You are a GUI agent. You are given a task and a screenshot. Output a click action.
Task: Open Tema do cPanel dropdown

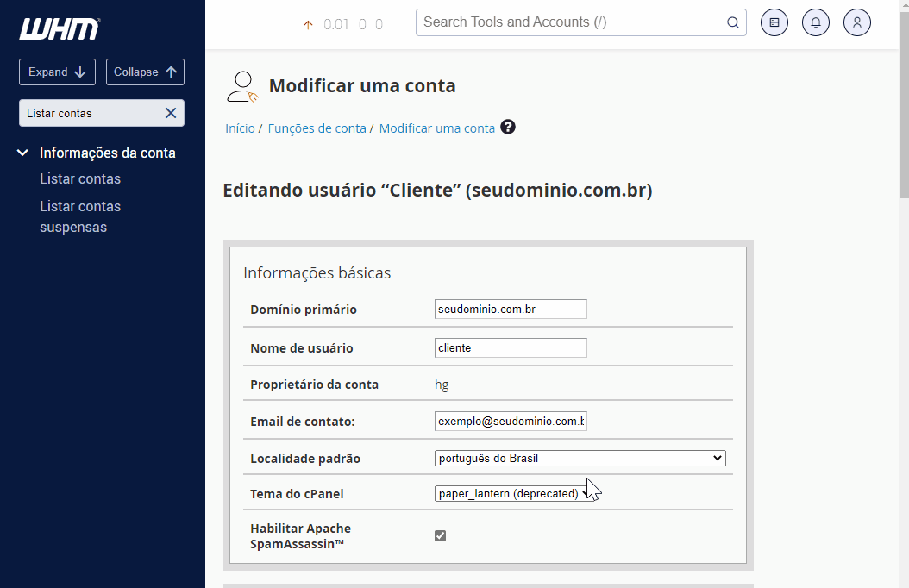pos(515,493)
